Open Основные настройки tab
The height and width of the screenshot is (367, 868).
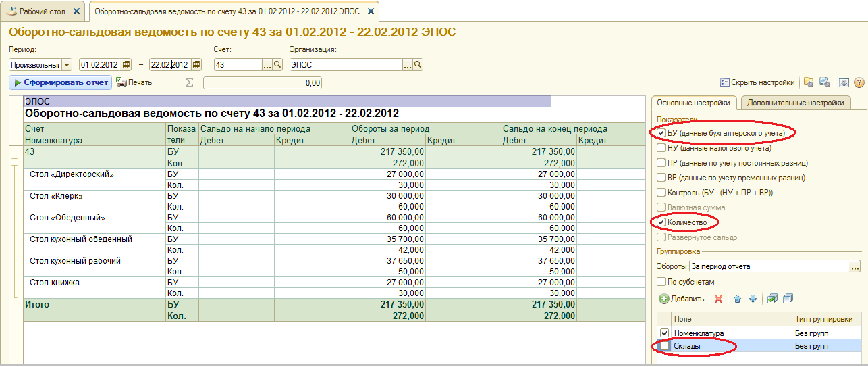695,103
